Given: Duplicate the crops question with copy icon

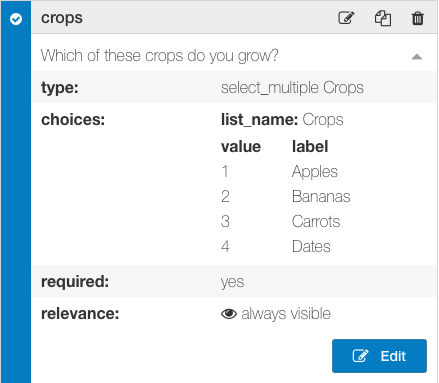Looking at the screenshot, I should (x=383, y=18).
